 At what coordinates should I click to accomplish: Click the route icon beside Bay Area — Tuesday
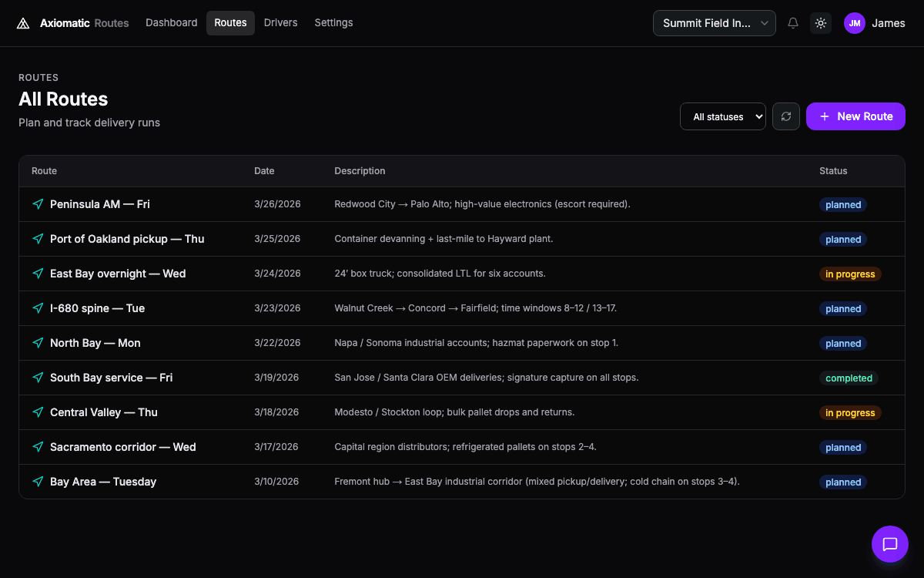(x=38, y=482)
